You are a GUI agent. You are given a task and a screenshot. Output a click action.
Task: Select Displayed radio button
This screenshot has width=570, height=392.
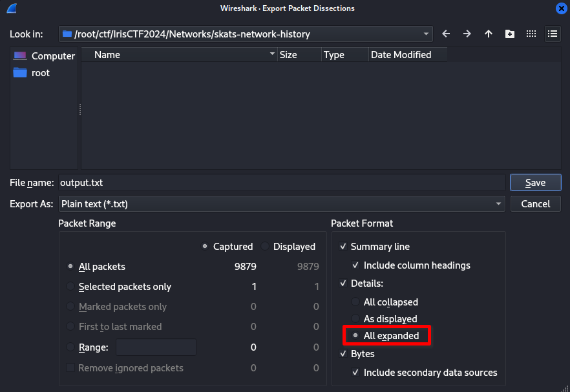265,246
